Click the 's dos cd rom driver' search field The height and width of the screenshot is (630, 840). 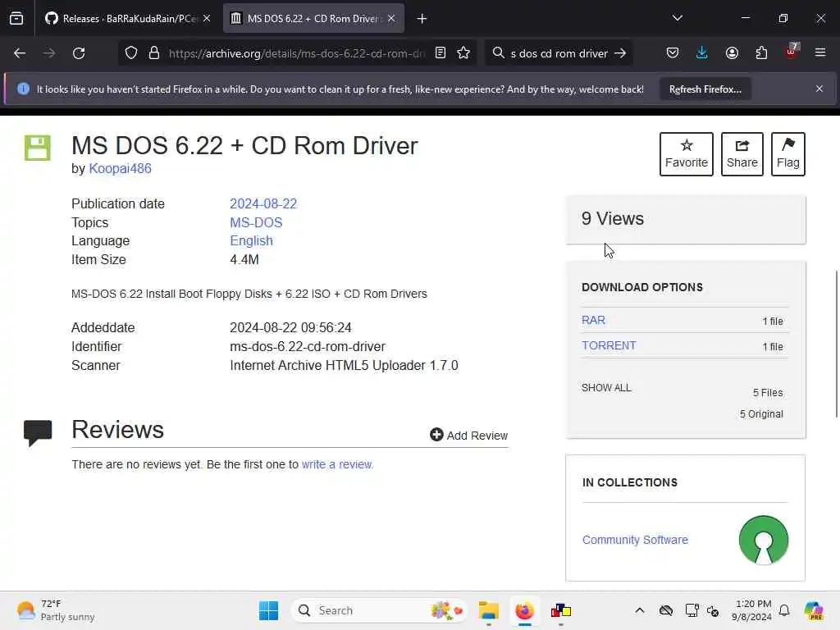[559, 53]
